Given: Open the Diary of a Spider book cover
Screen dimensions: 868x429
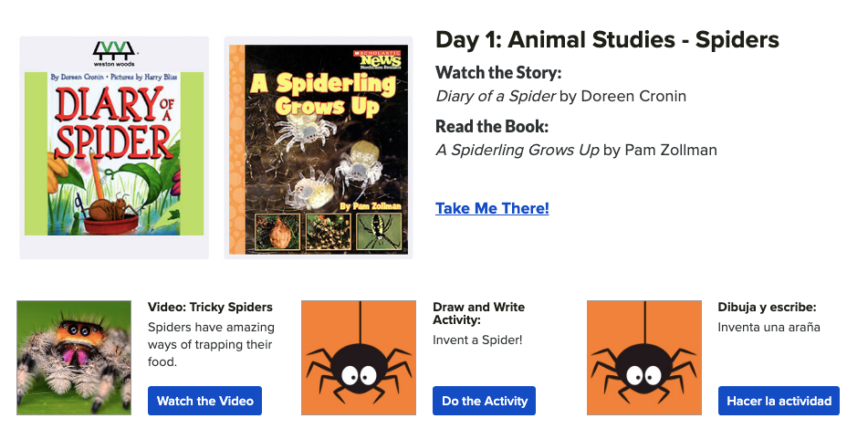Looking at the screenshot, I should (114, 155).
